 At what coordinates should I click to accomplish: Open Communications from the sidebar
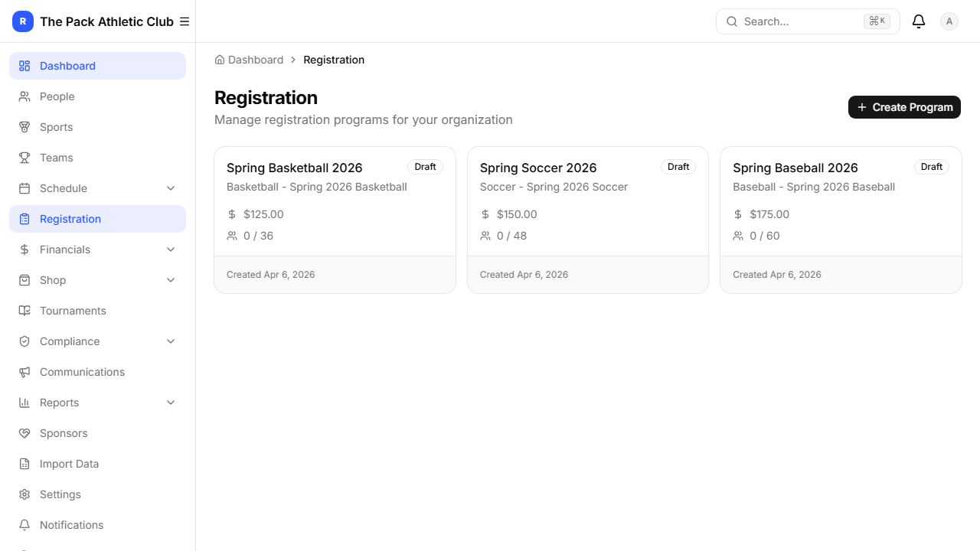click(97, 372)
